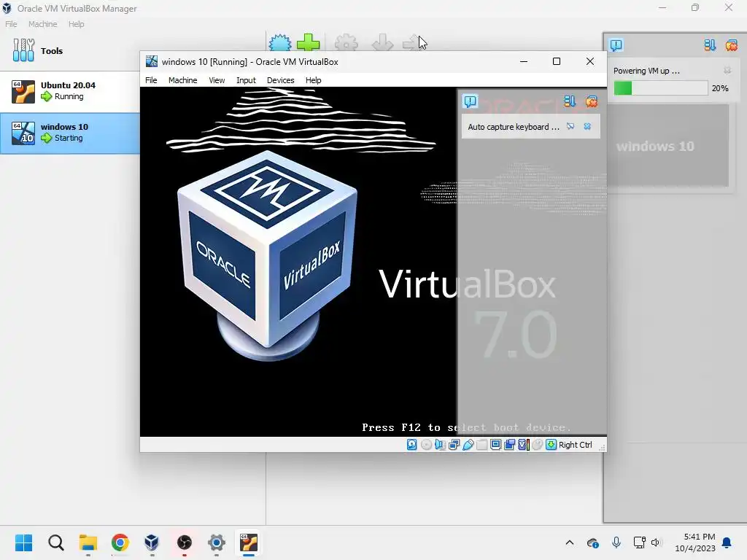Clear all notifications in Manager panel
The width and height of the screenshot is (747, 560).
point(732,45)
